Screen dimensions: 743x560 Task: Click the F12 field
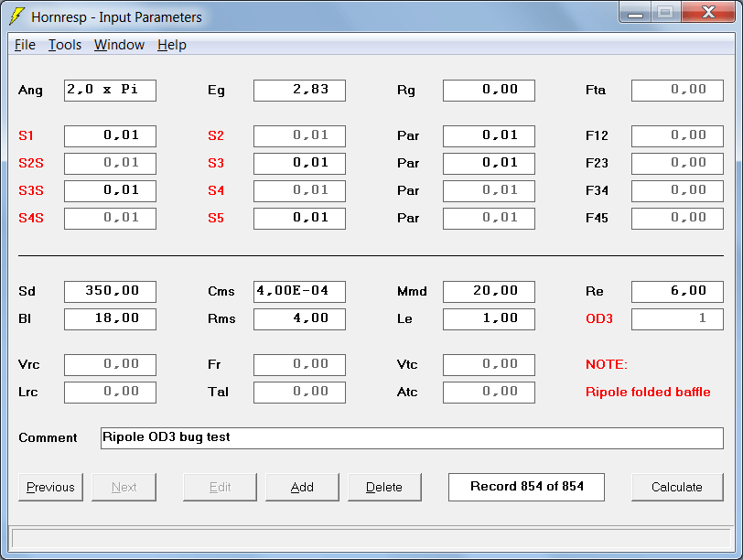click(678, 136)
